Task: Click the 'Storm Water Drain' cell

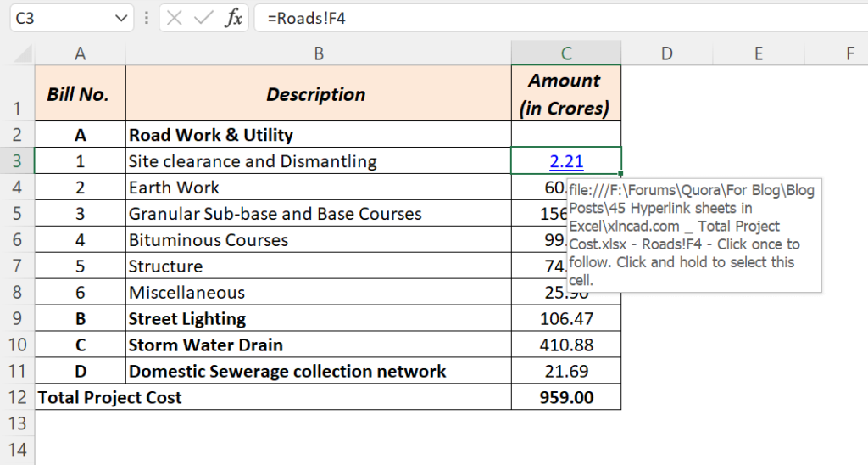Action: (319, 345)
